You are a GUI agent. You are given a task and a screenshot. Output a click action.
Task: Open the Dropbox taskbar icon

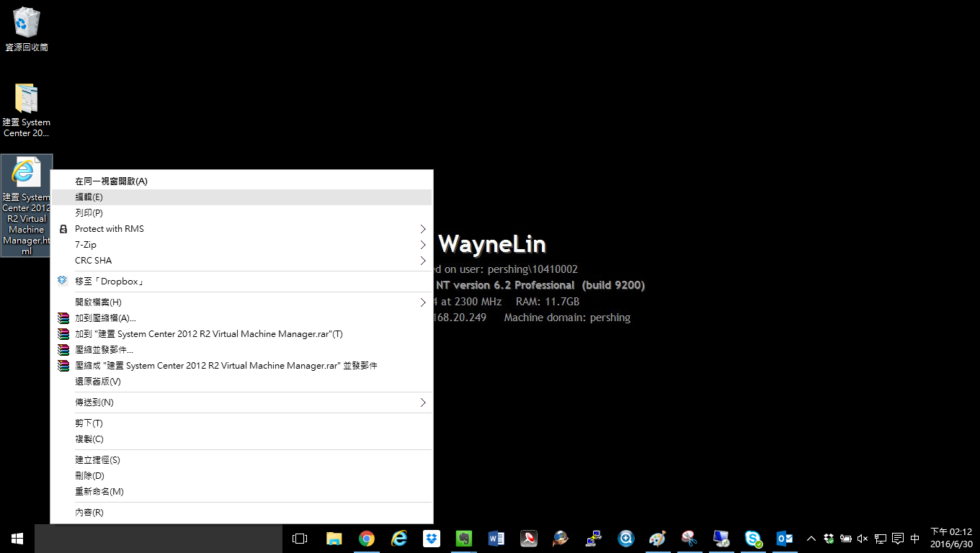coord(432,539)
